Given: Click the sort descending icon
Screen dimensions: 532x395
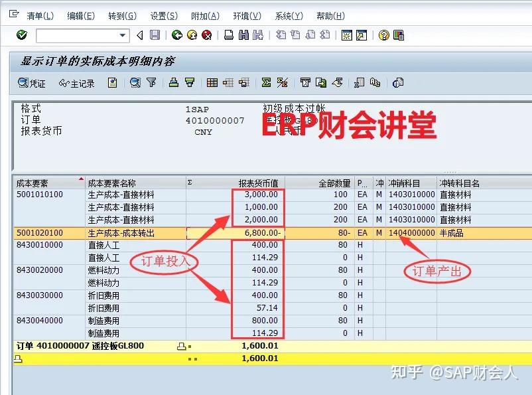Looking at the screenshot, I should [x=190, y=82].
